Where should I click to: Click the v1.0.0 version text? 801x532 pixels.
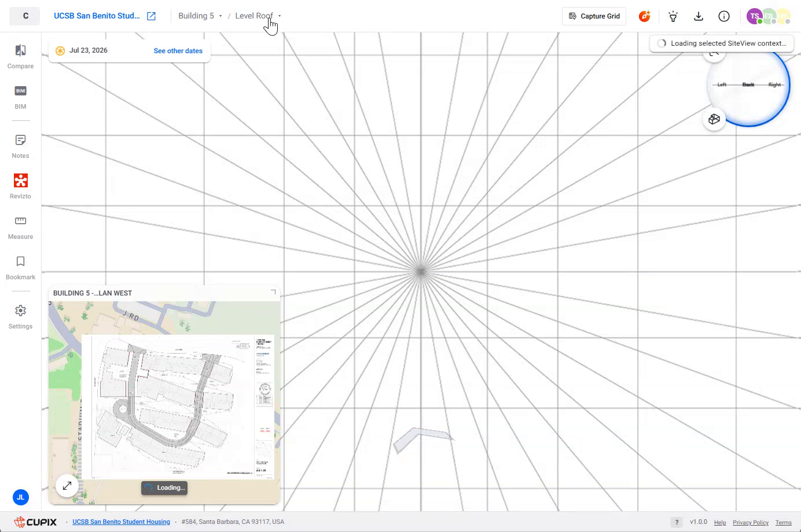click(699, 522)
